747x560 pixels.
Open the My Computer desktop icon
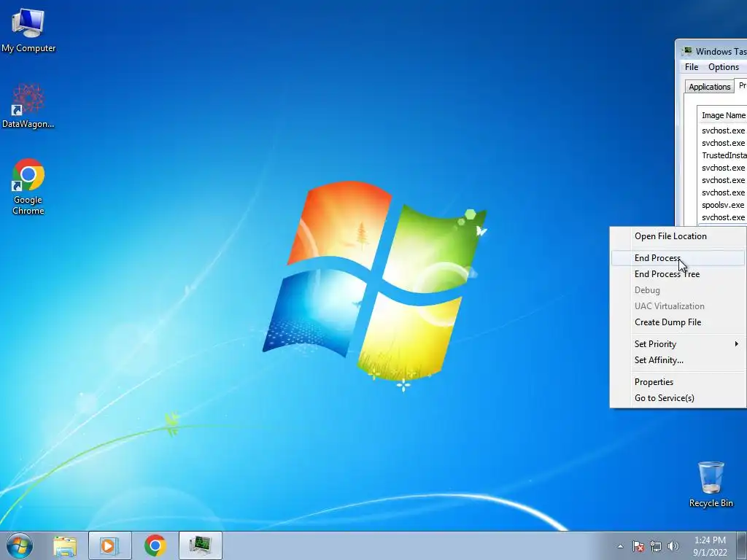click(x=28, y=31)
